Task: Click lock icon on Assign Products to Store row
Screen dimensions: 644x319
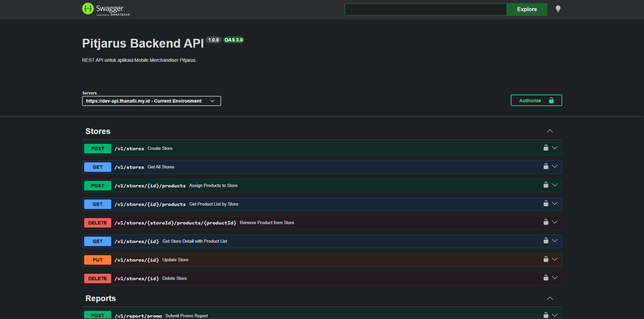Action: point(546,185)
